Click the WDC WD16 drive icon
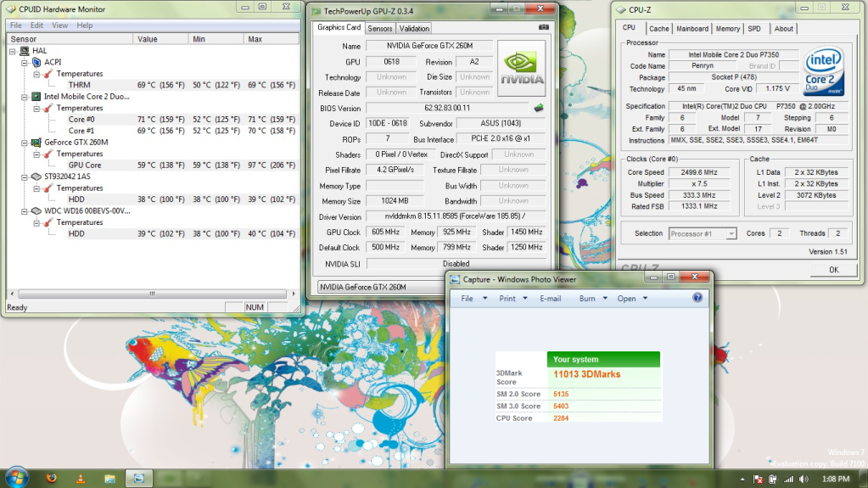This screenshot has width=868, height=488. point(36,210)
